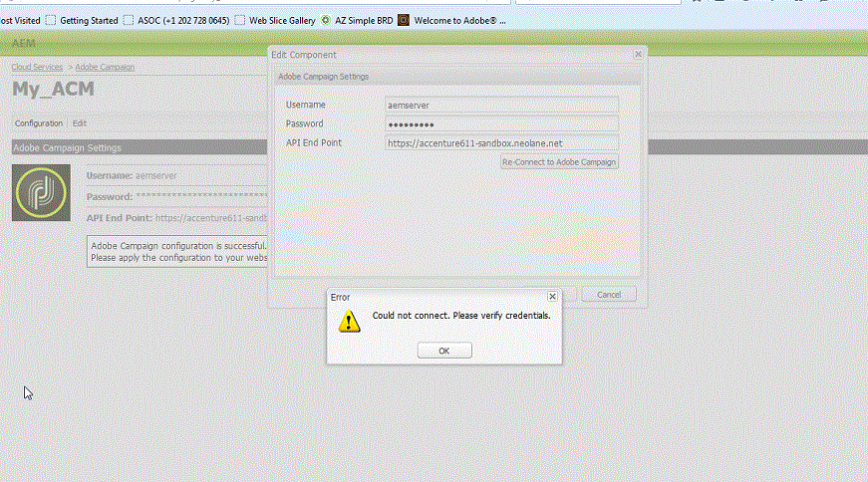This screenshot has width=868, height=482.
Task: Click the AZ Simple BRD favicon
Action: coord(326,21)
